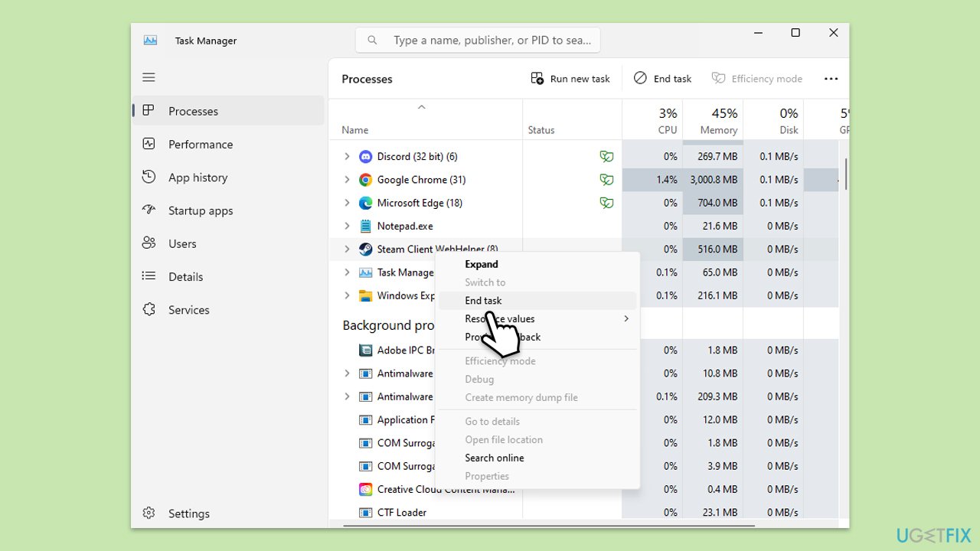
Task: Click efficiency leaf icon for Microsoft Edge
Action: click(606, 203)
